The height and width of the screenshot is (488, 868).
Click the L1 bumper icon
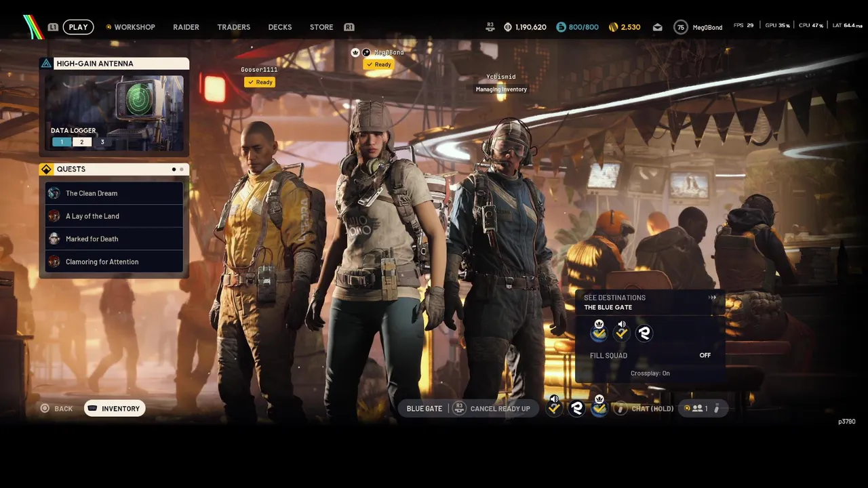[x=53, y=27]
